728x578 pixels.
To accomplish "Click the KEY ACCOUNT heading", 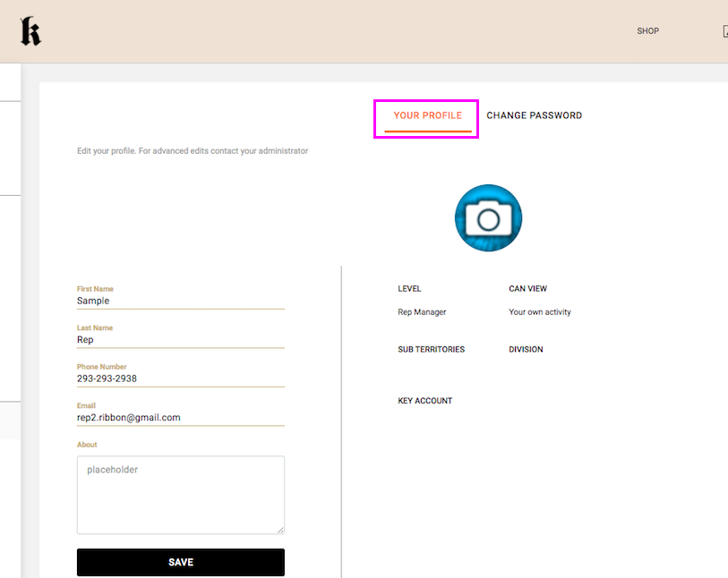I will click(x=424, y=401).
